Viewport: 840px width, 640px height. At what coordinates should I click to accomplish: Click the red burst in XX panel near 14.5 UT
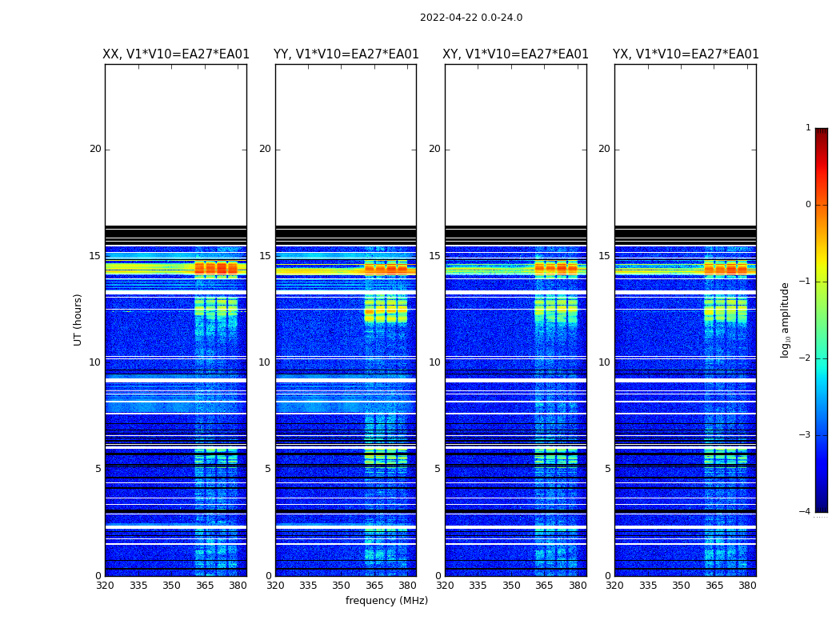216,268
